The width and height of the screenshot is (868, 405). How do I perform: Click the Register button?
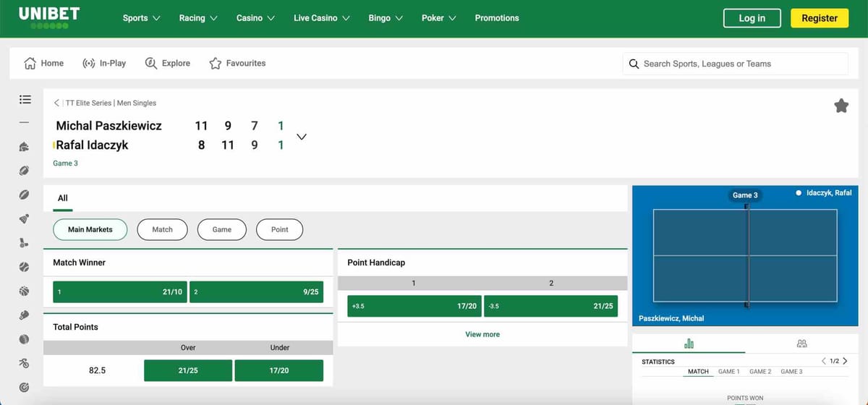pyautogui.click(x=820, y=18)
